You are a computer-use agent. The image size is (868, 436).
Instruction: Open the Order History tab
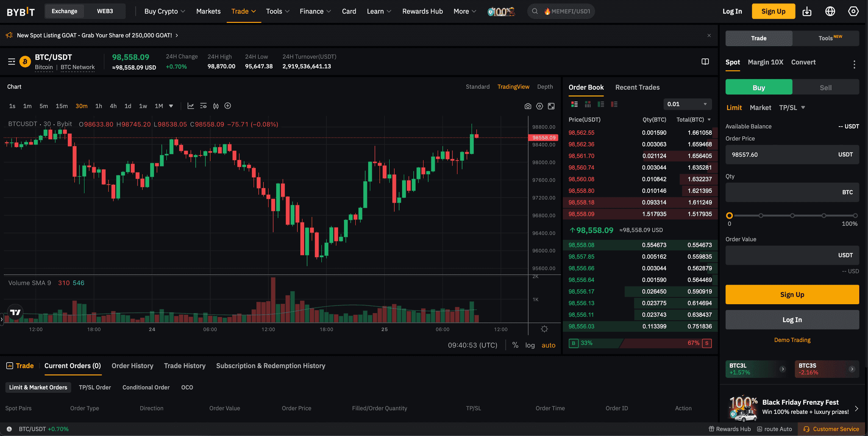click(132, 366)
